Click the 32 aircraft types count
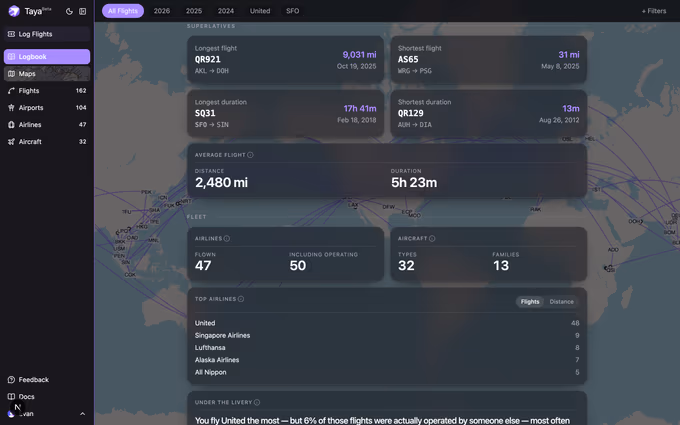680x425 pixels. [x=406, y=265]
